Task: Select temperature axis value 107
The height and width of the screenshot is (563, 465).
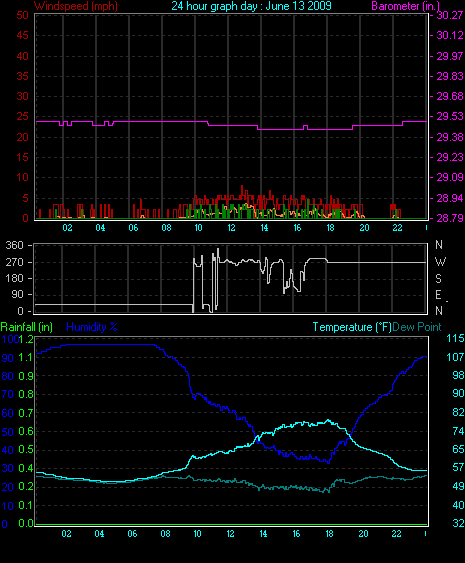Action: (x=455, y=357)
